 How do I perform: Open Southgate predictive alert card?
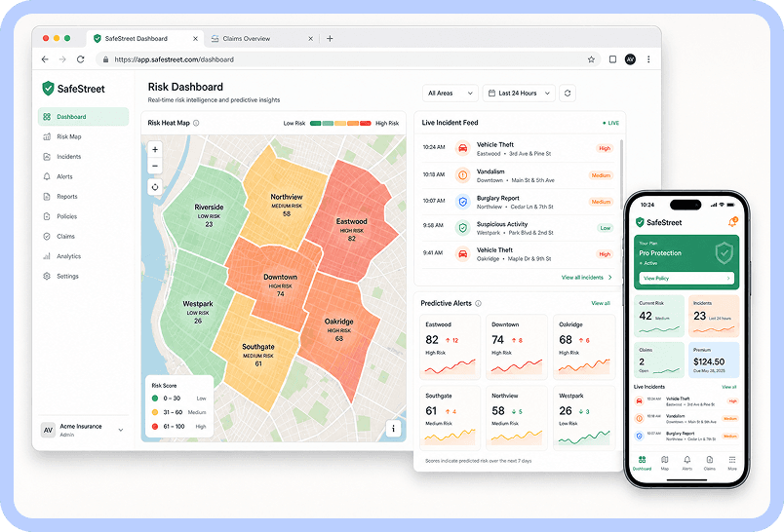coord(450,418)
